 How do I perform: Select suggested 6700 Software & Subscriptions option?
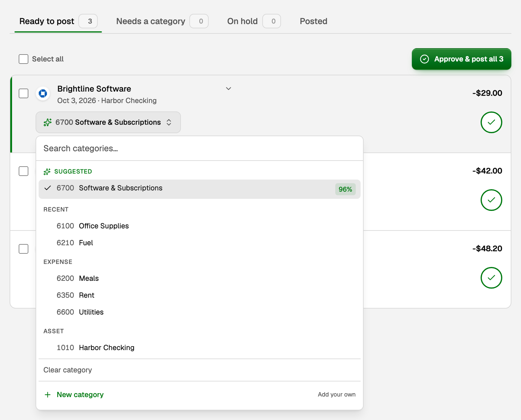point(200,189)
